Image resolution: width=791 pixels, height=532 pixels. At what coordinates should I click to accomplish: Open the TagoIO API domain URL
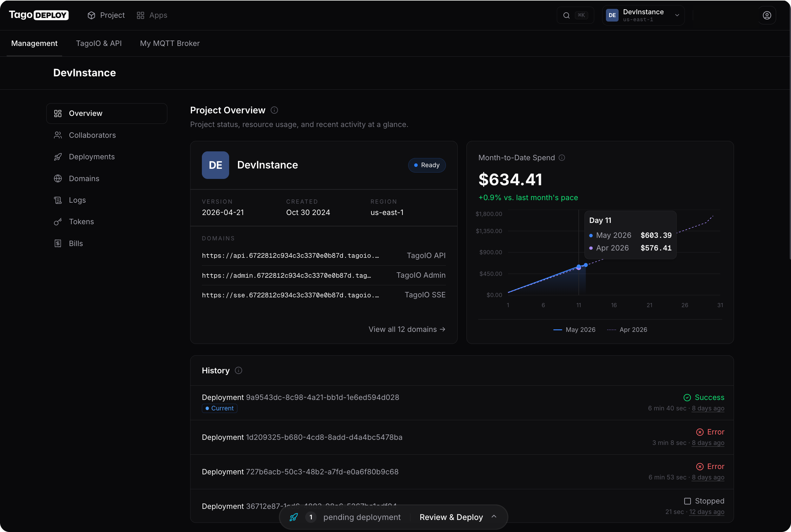pyautogui.click(x=290, y=256)
